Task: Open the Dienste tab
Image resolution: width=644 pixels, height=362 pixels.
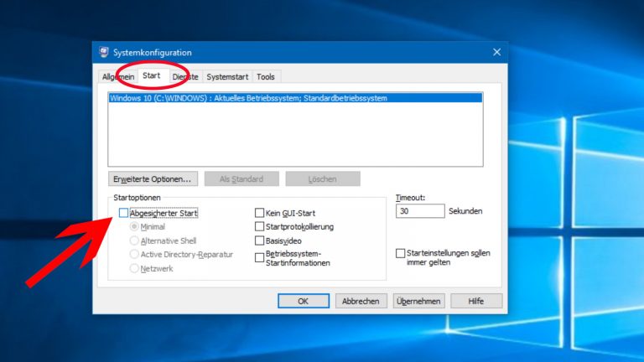Action: (185, 76)
